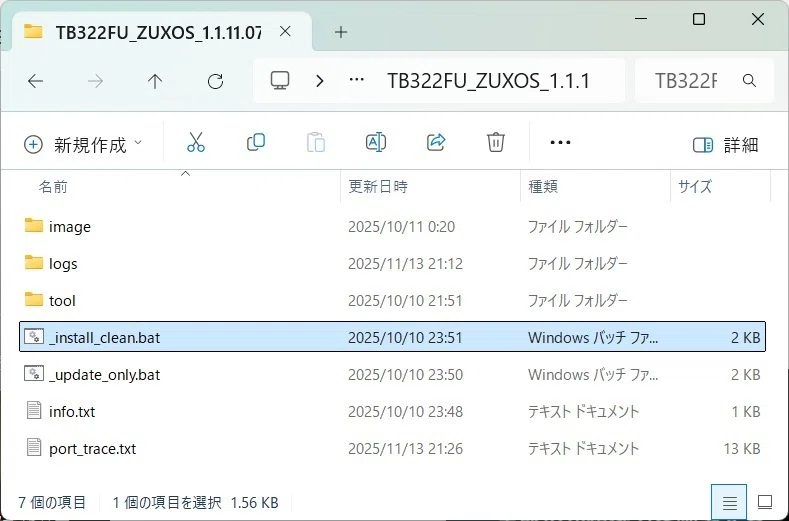This screenshot has height=521, width=789.
Task: Close the TB322FU_ZUXOS tab
Action: 285,32
